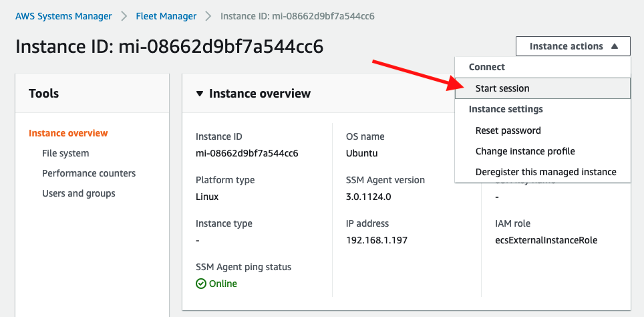Open Users and groups tool
The width and height of the screenshot is (644, 317).
(x=78, y=193)
